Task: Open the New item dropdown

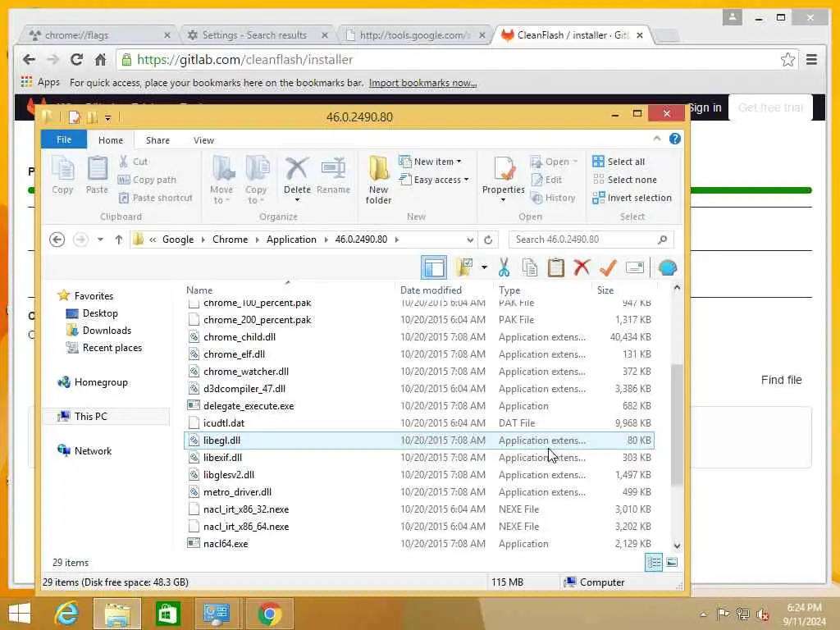Action: [x=430, y=162]
